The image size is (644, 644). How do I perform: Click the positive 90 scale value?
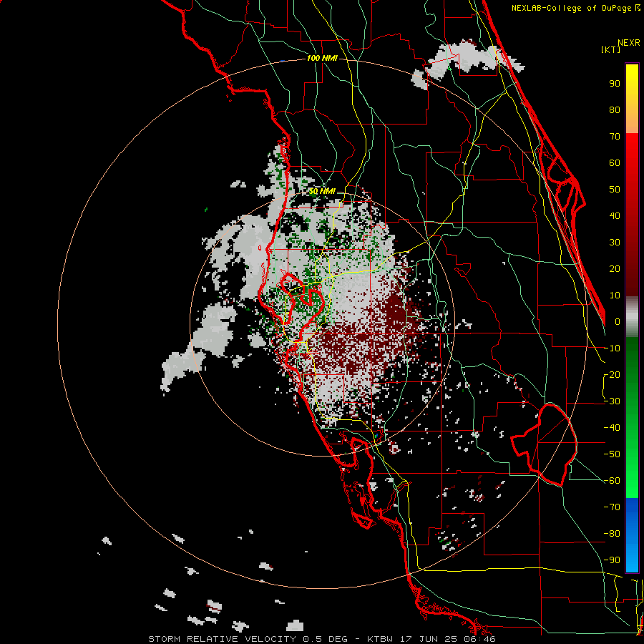tap(615, 84)
